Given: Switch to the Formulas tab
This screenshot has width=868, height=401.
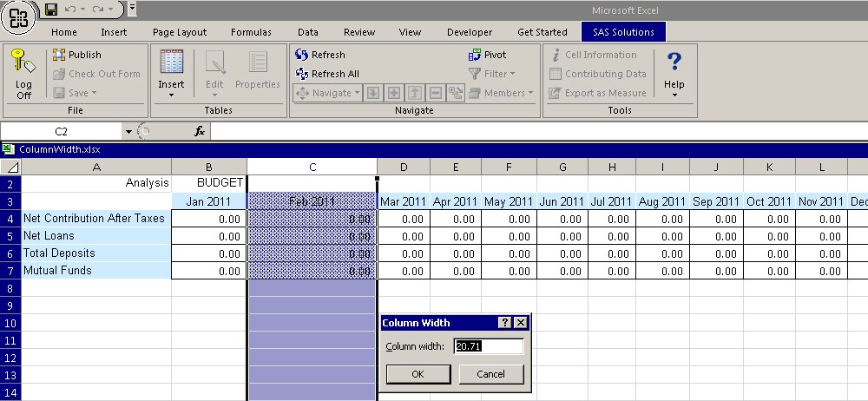Looking at the screenshot, I should [x=251, y=32].
